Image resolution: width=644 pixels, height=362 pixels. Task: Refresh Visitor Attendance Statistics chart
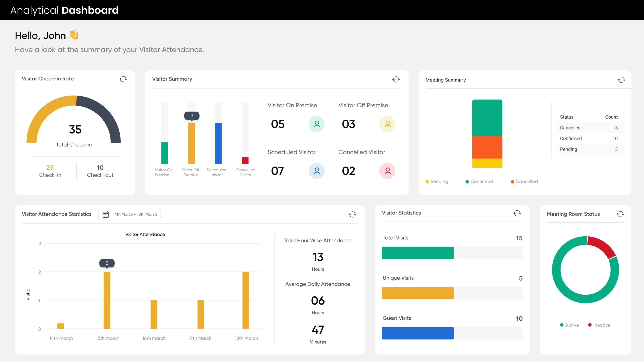click(352, 214)
